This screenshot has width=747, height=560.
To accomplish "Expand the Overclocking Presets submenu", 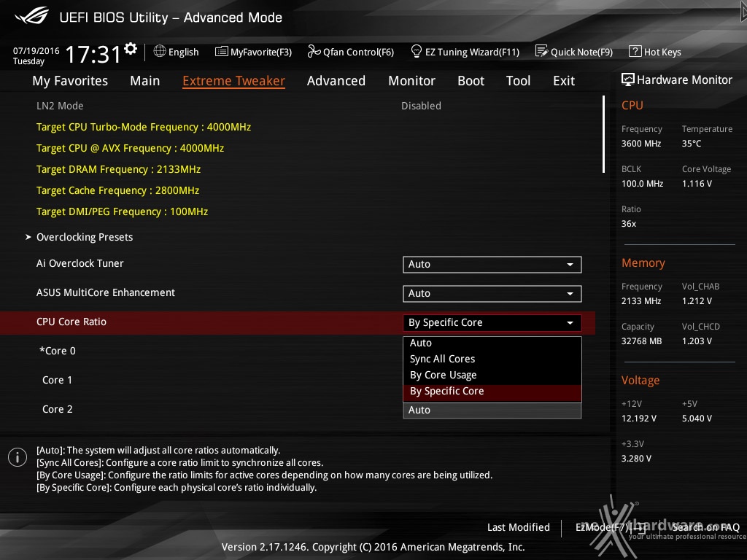I will (85, 237).
